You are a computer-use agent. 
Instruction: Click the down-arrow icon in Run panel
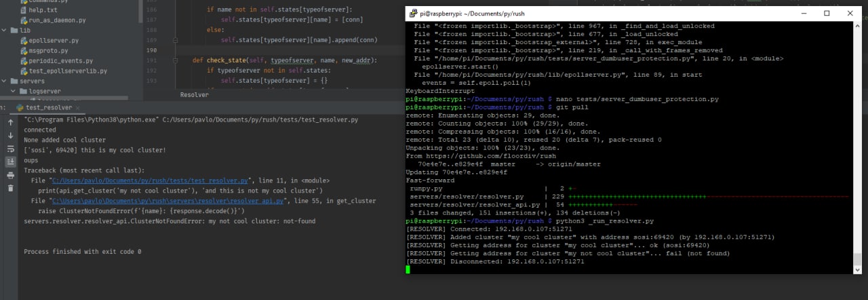pyautogui.click(x=10, y=136)
